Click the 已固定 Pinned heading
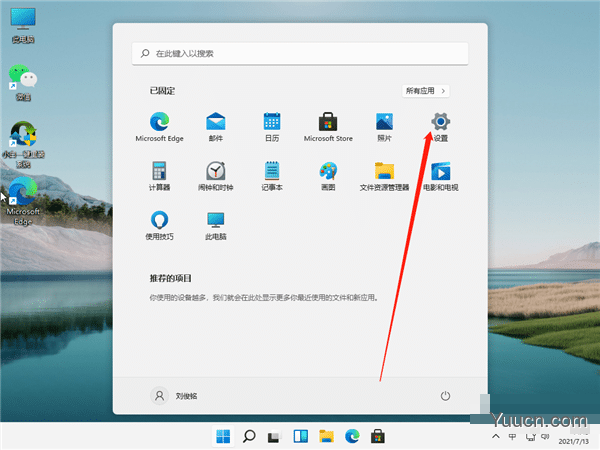 tap(162, 91)
